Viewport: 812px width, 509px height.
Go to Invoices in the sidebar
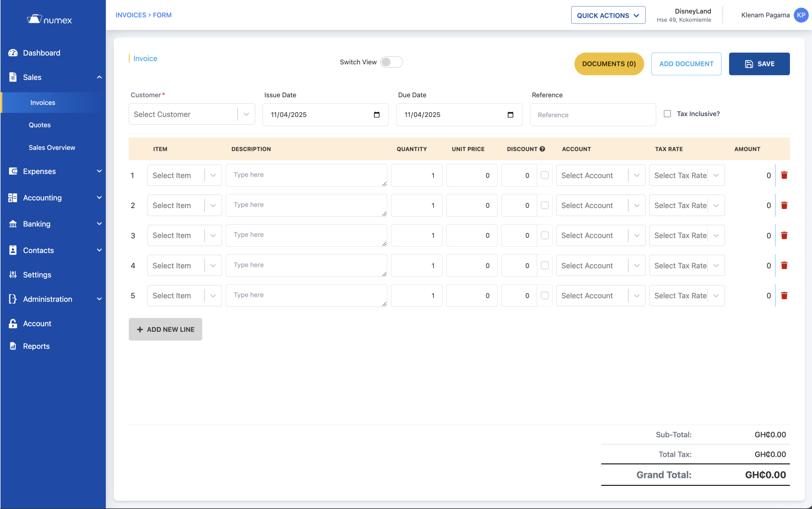pos(54,102)
